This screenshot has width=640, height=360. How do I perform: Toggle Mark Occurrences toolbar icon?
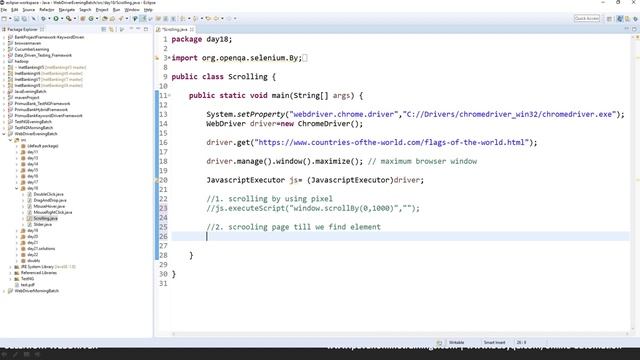[143, 18]
